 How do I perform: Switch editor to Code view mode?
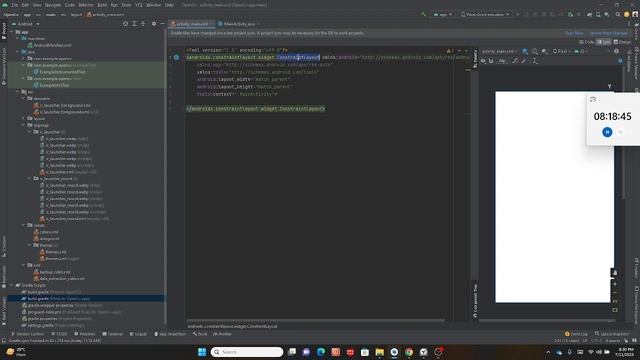click(587, 42)
